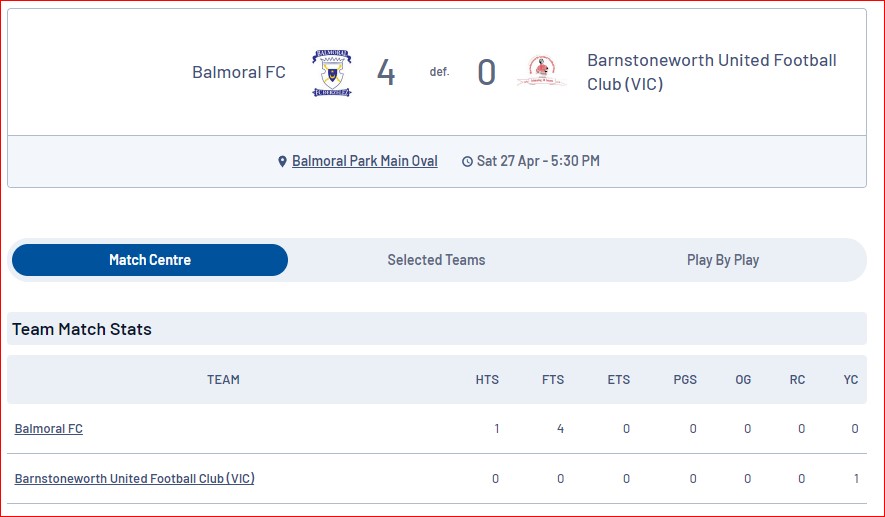Click the YC column header
Screen dimensions: 885x517
coord(851,380)
